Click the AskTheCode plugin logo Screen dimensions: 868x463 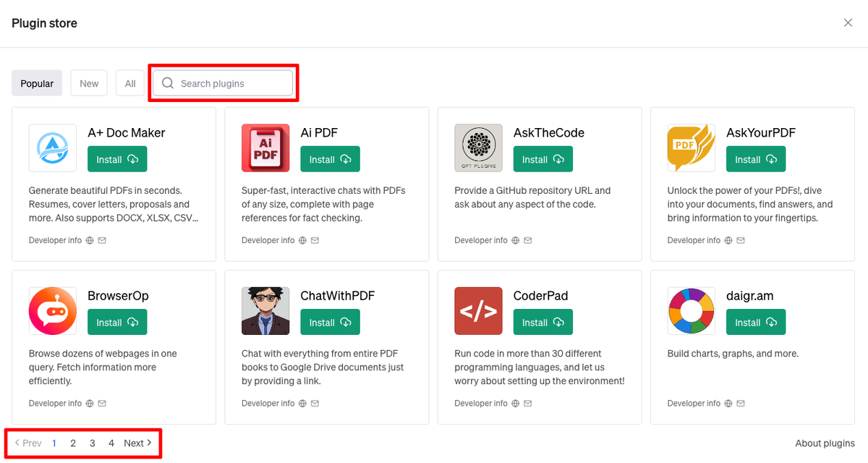pos(478,148)
